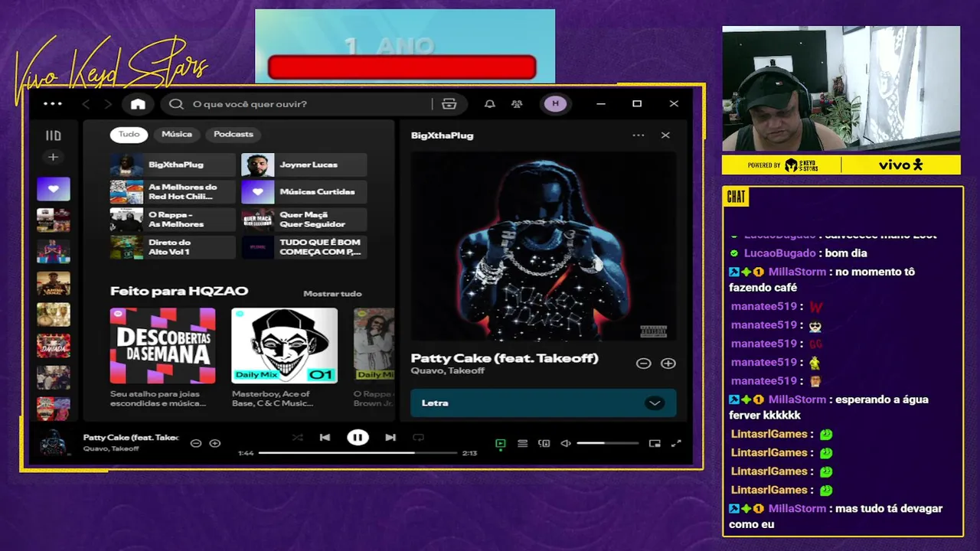Skip to the next track
This screenshot has height=551, width=980.
click(x=390, y=438)
